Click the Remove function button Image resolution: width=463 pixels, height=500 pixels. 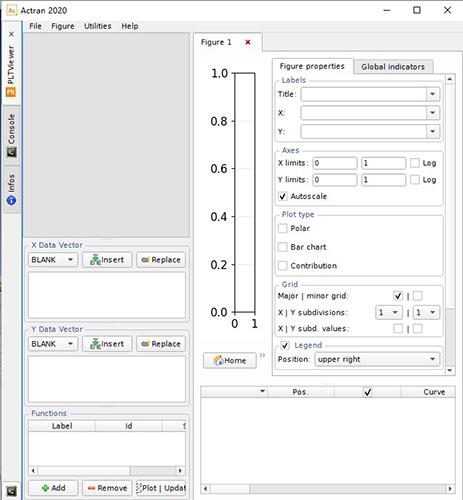coord(107,488)
